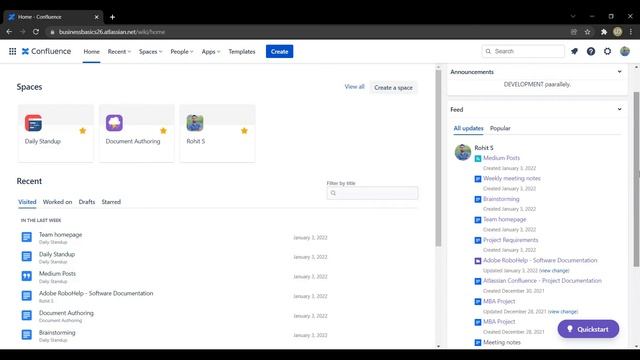Open a new browser tab
The width and height of the screenshot is (640, 360).
[112, 17]
